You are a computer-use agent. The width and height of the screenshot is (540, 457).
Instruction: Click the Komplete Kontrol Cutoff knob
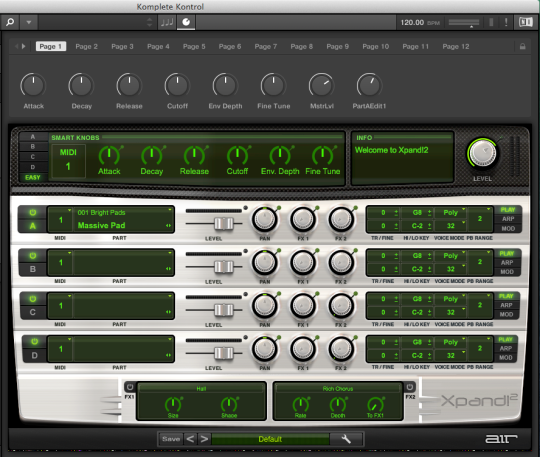click(177, 85)
